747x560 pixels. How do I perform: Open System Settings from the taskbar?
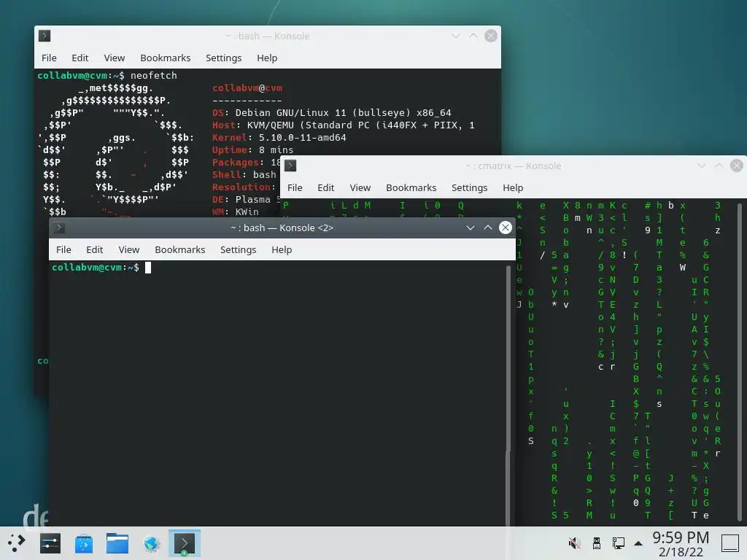(x=50, y=542)
